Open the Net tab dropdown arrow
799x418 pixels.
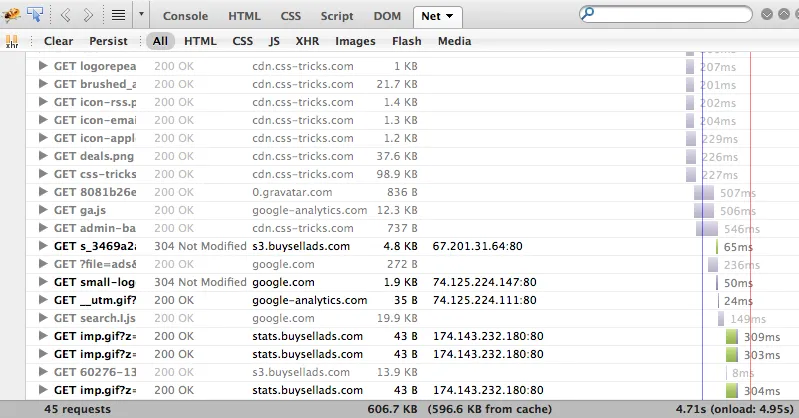449,16
